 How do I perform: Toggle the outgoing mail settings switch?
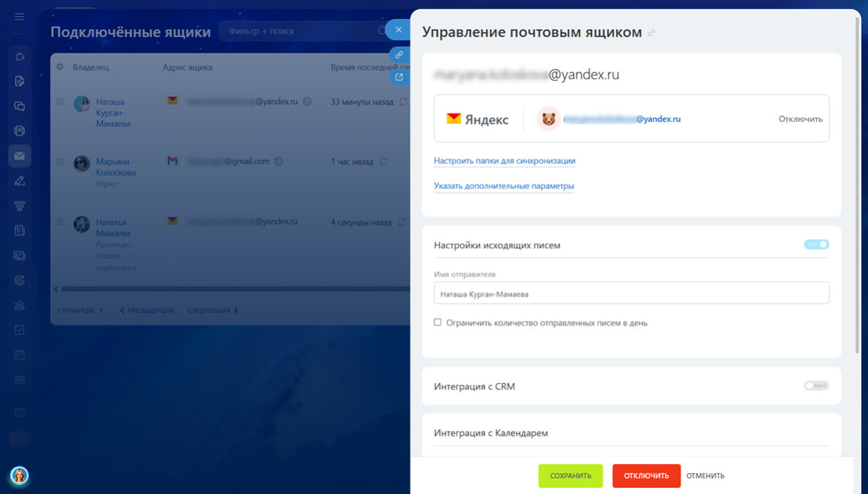click(x=816, y=245)
